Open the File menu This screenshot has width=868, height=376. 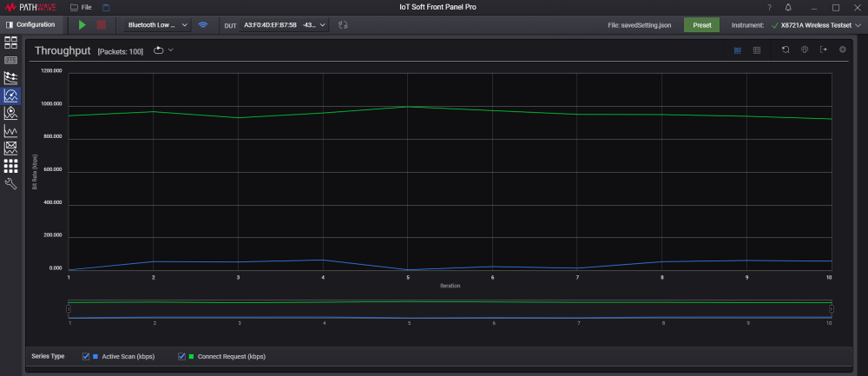tap(82, 7)
